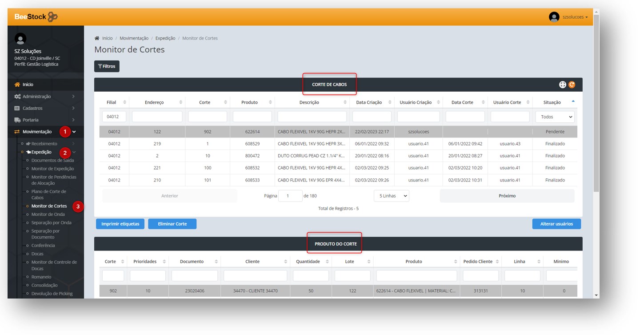Screen dimensions: 644x335
Task: Sort table by the Situação column arrow
Action: pyautogui.click(x=573, y=102)
